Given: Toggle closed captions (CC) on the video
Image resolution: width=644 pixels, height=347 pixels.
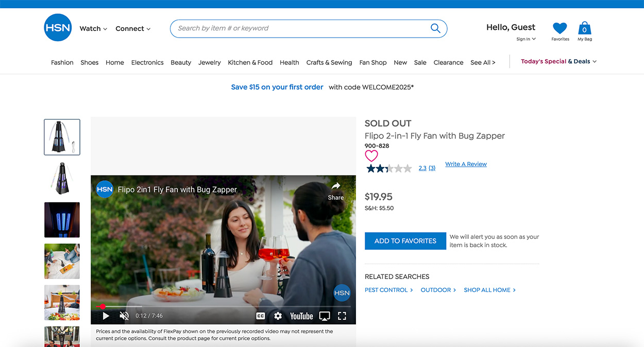Looking at the screenshot, I should 261,316.
